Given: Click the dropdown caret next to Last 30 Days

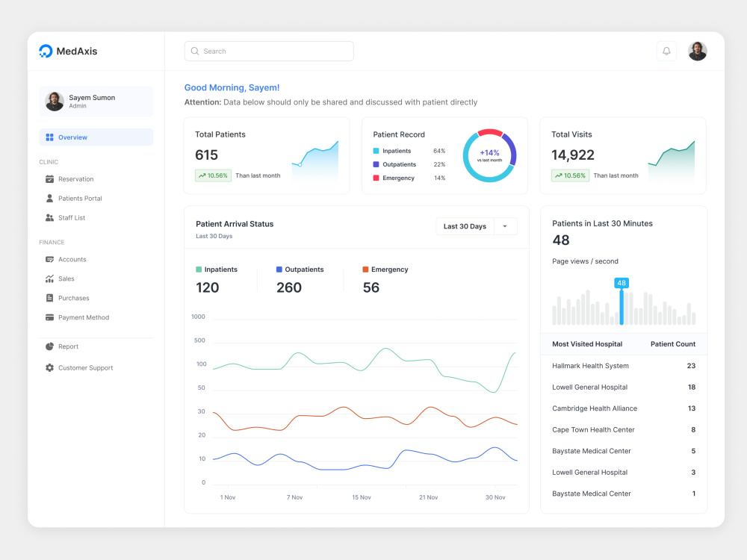Looking at the screenshot, I should (505, 226).
